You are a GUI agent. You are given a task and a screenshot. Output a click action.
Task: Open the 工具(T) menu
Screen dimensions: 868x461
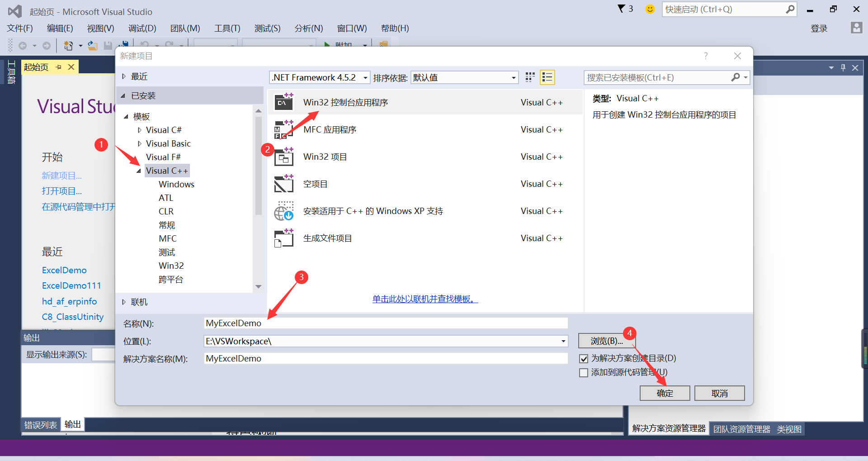click(x=227, y=29)
